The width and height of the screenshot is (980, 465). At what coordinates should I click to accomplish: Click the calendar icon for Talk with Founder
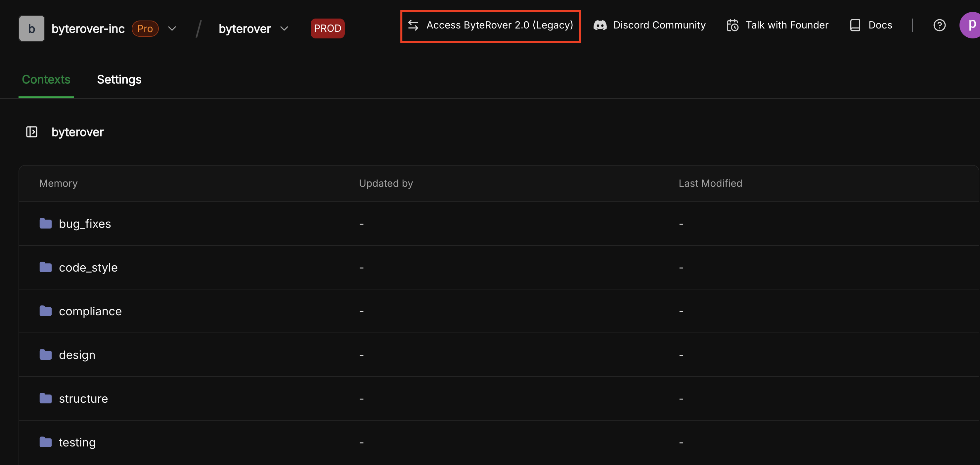coord(732,25)
